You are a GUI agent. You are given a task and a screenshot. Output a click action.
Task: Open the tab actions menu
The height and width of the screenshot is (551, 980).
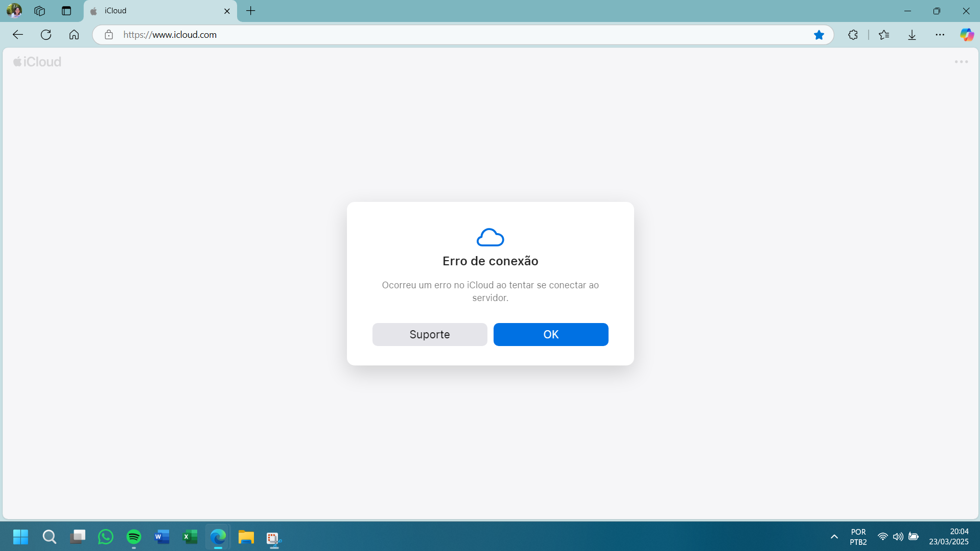coord(66,11)
